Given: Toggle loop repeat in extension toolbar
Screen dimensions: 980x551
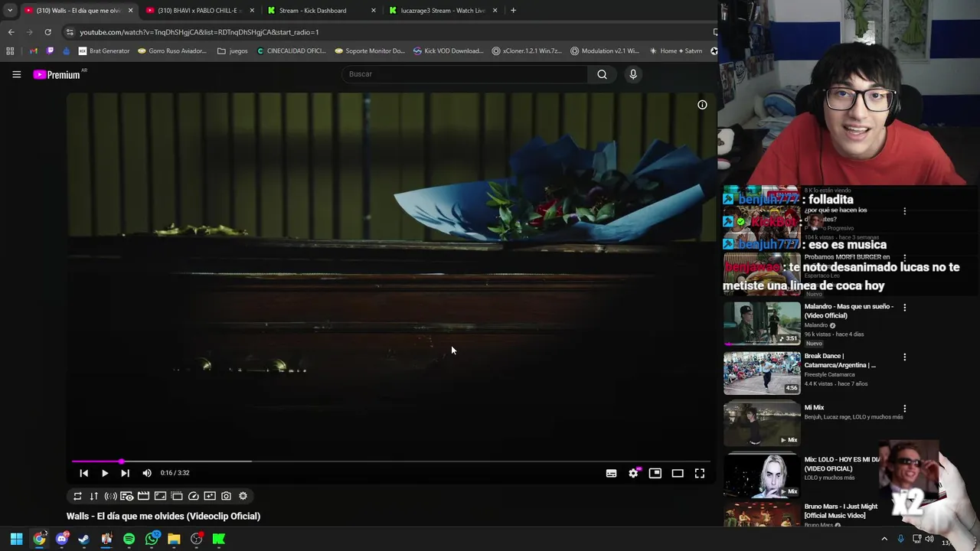Looking at the screenshot, I should pos(77,496).
